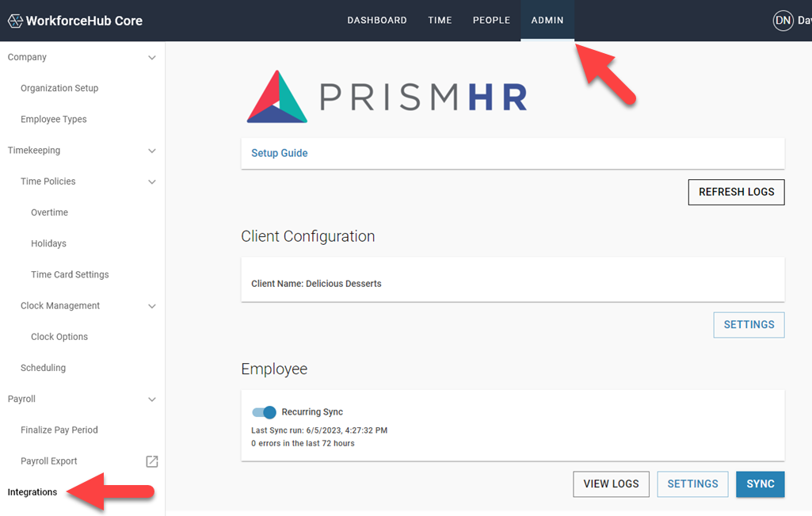This screenshot has height=516, width=812.
Task: Disable the Recurring Sync toggle
Action: pos(264,412)
